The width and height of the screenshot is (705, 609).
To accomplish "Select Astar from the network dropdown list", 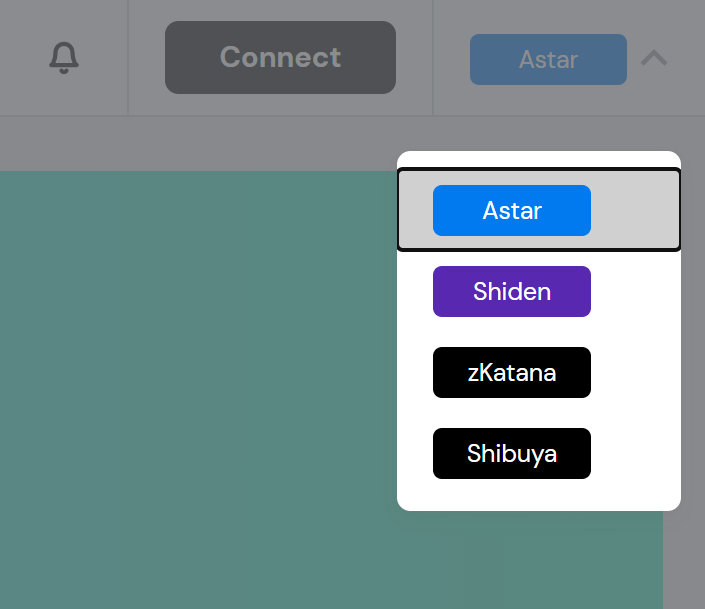I will click(x=512, y=211).
